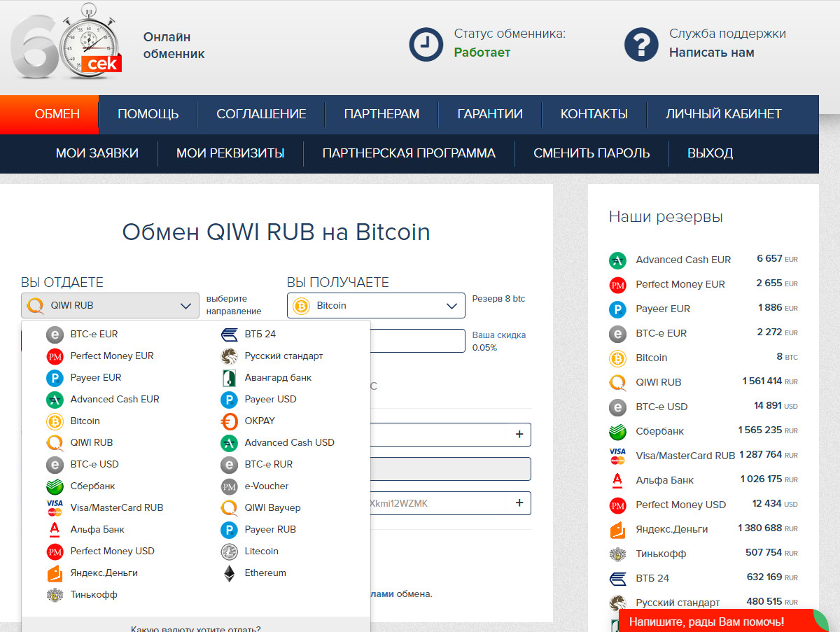Click Perfect Money USD reserve entry
The height and width of the screenshot is (632, 840).
703,505
